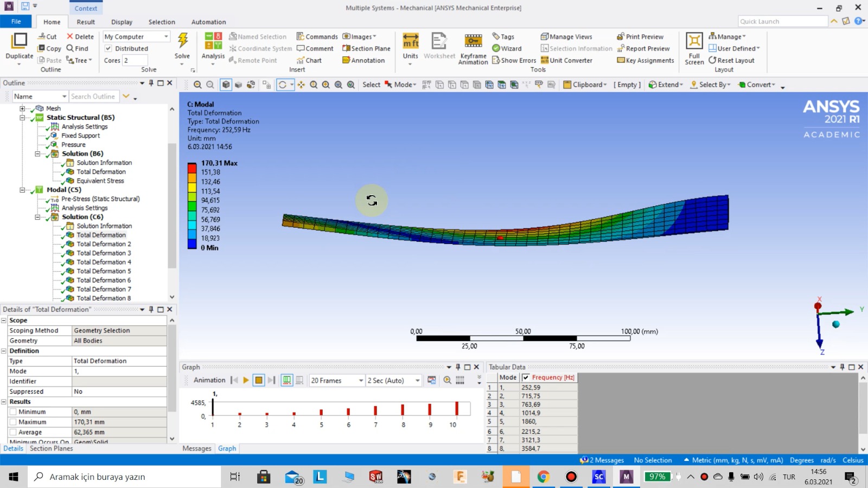Collapse the Modal (C5) tree node
Screen dimensions: 868x488
[x=22, y=190]
